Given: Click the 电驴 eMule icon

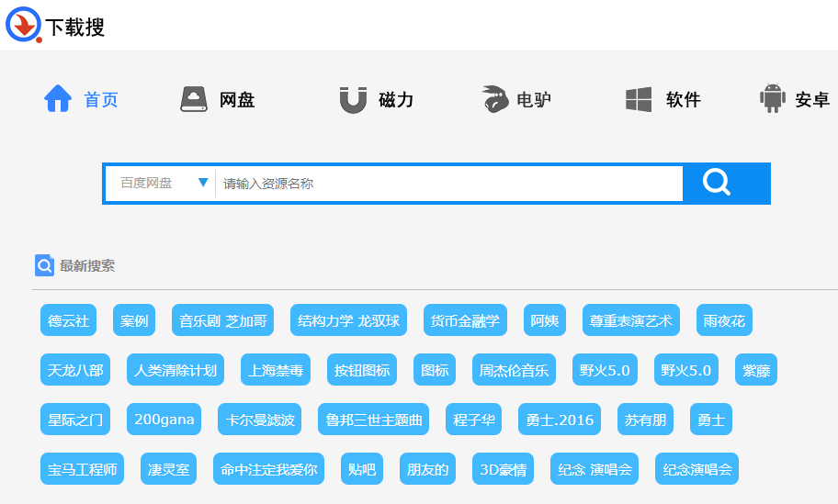Looking at the screenshot, I should (x=494, y=99).
